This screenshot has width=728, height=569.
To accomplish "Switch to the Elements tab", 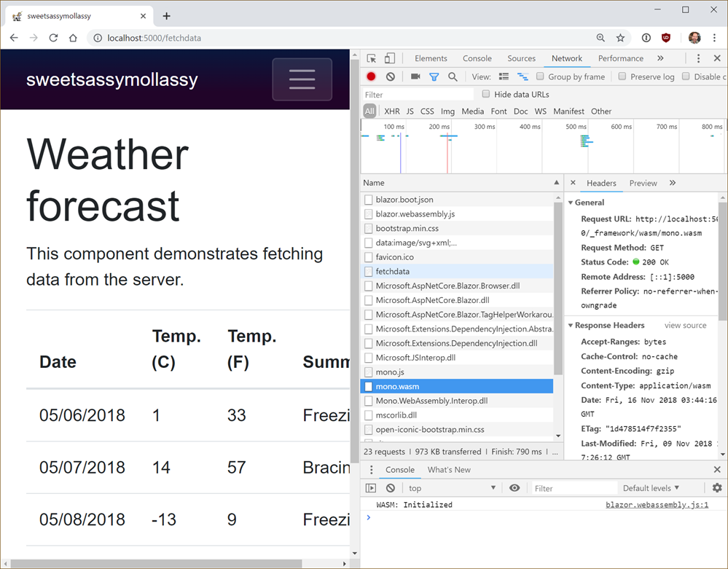I will pos(431,58).
